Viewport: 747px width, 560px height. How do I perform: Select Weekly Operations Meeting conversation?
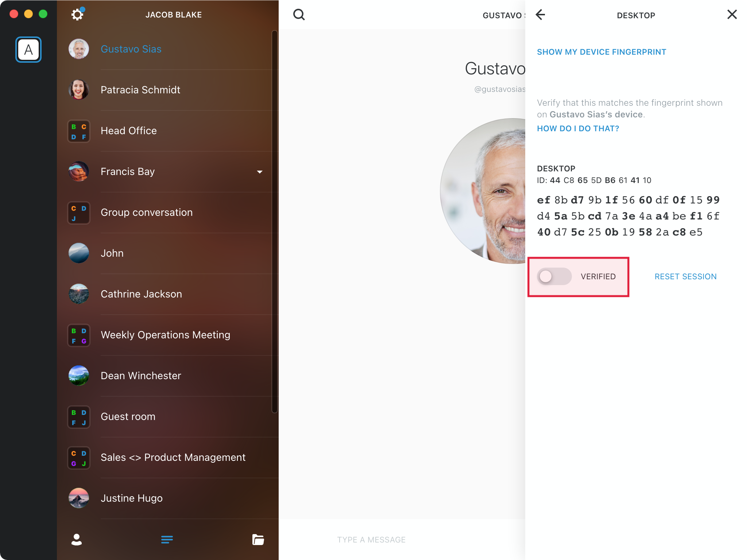pyautogui.click(x=165, y=335)
